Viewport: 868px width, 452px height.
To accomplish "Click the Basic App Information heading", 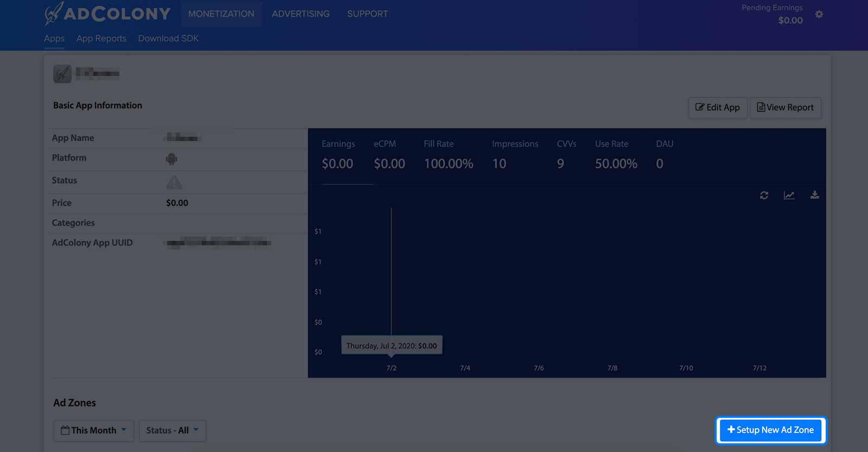I will coord(98,105).
